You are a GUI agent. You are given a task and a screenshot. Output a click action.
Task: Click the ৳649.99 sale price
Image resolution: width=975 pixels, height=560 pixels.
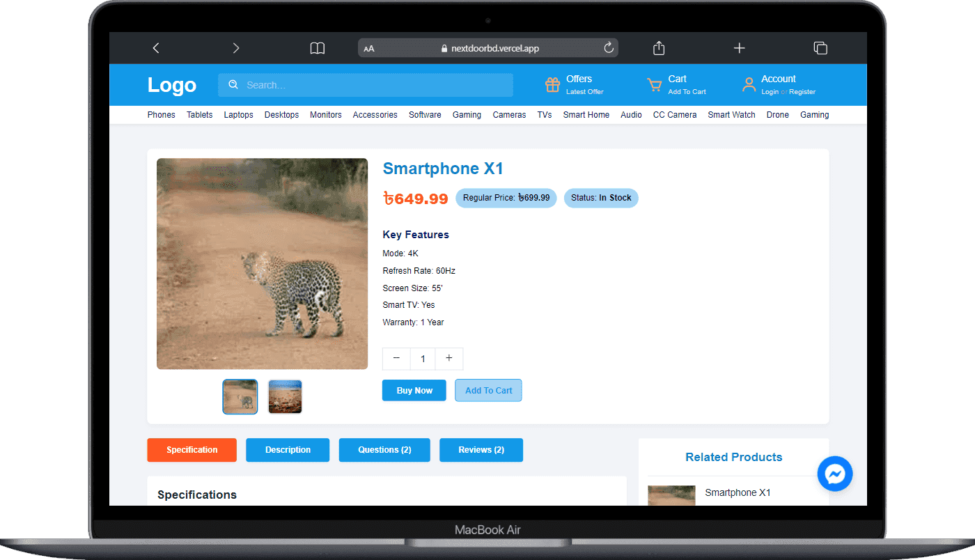(x=415, y=199)
